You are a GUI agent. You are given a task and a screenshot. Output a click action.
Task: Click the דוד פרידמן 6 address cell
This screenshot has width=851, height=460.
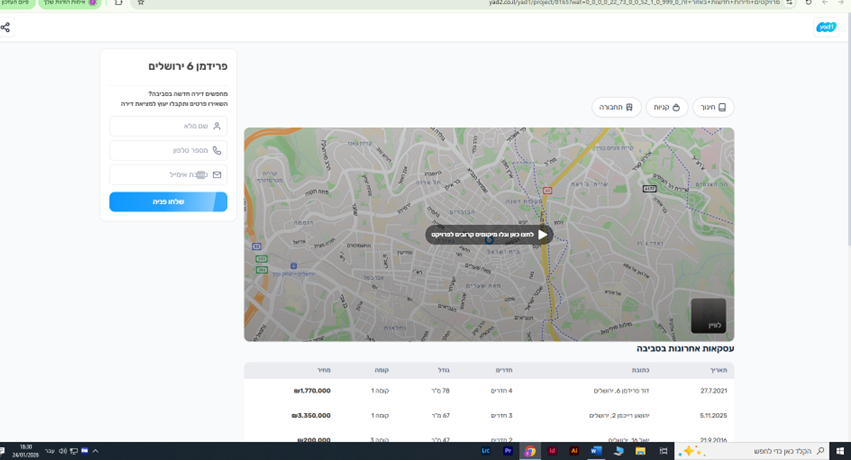click(x=621, y=391)
